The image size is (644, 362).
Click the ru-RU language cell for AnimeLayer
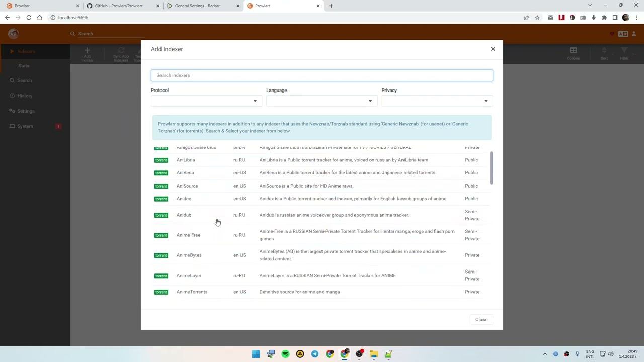pos(239,276)
